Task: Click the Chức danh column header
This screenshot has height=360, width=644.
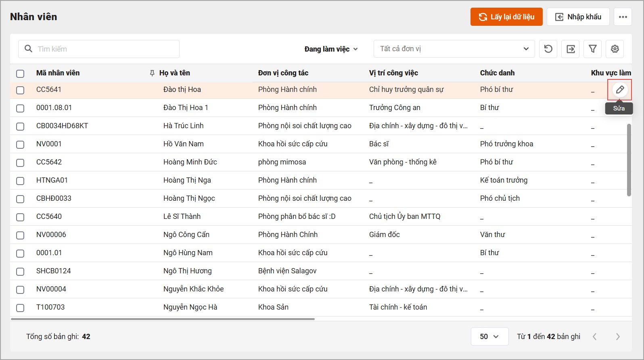Action: tap(497, 73)
